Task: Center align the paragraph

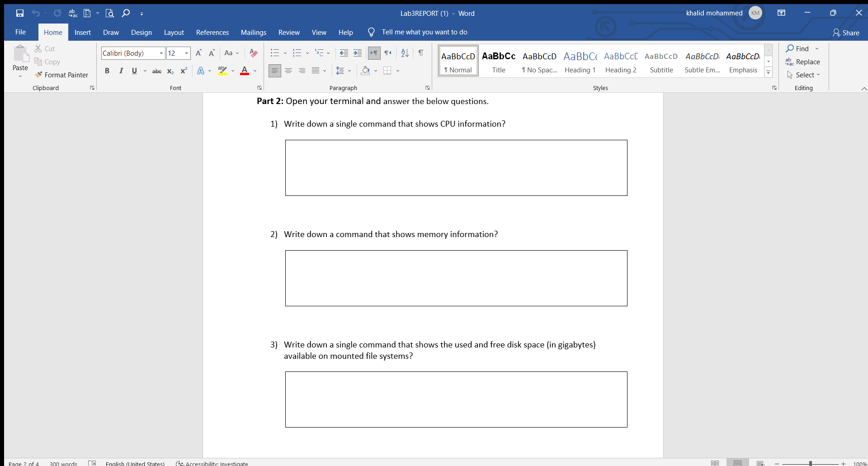Action: tap(288, 71)
